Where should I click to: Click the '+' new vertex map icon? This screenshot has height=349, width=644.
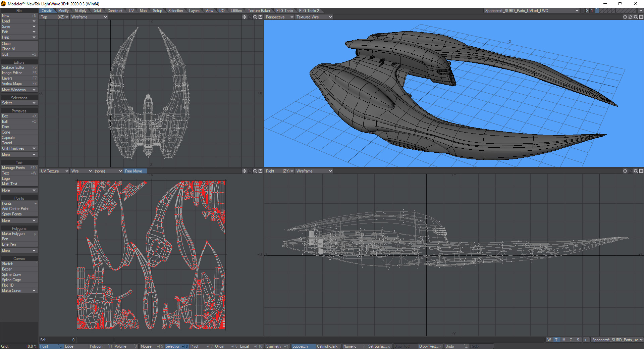pos(586,340)
